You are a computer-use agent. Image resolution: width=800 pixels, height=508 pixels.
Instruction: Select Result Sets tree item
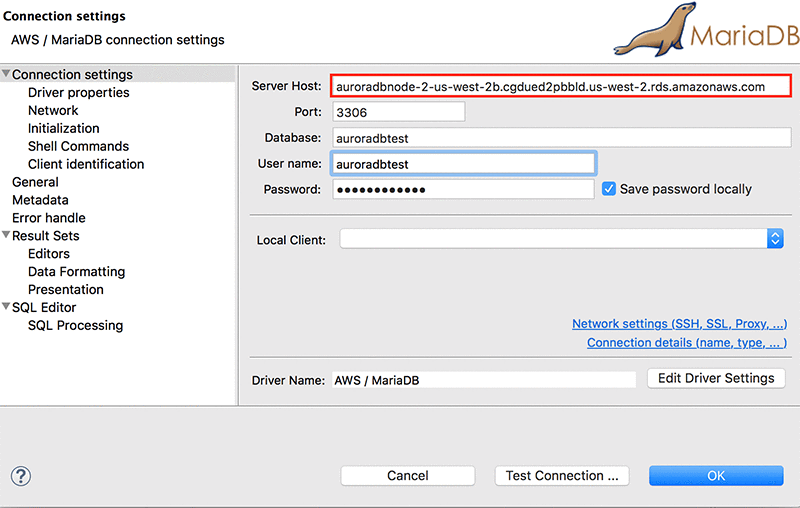click(x=46, y=235)
